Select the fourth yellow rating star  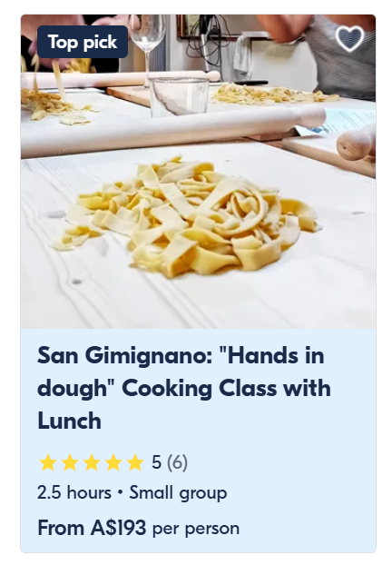click(113, 462)
